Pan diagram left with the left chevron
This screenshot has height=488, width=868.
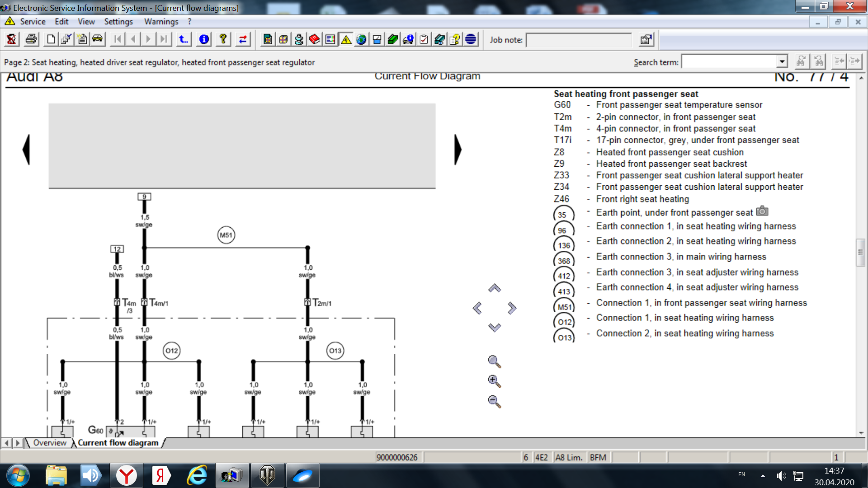pos(477,308)
